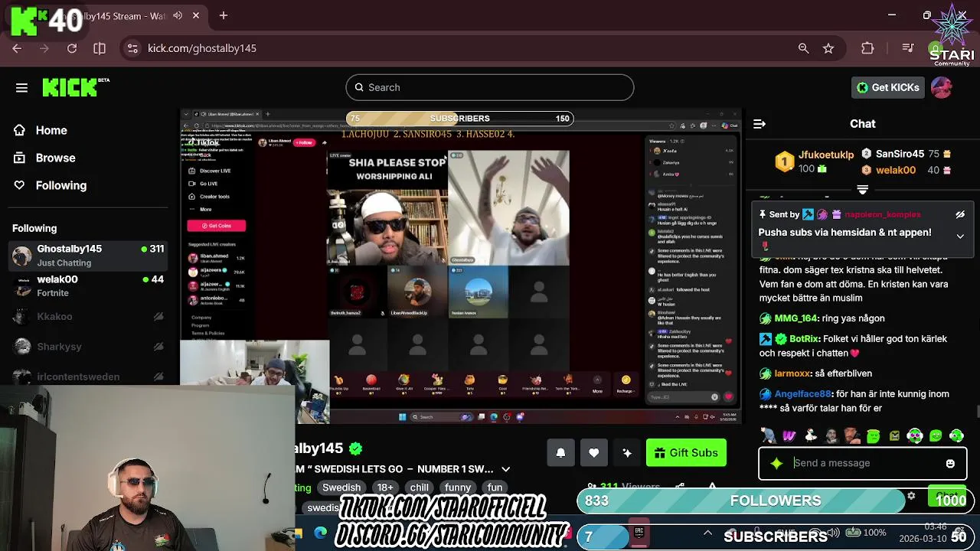Click BotRix username in chat
The width and height of the screenshot is (980, 551).
(805, 338)
